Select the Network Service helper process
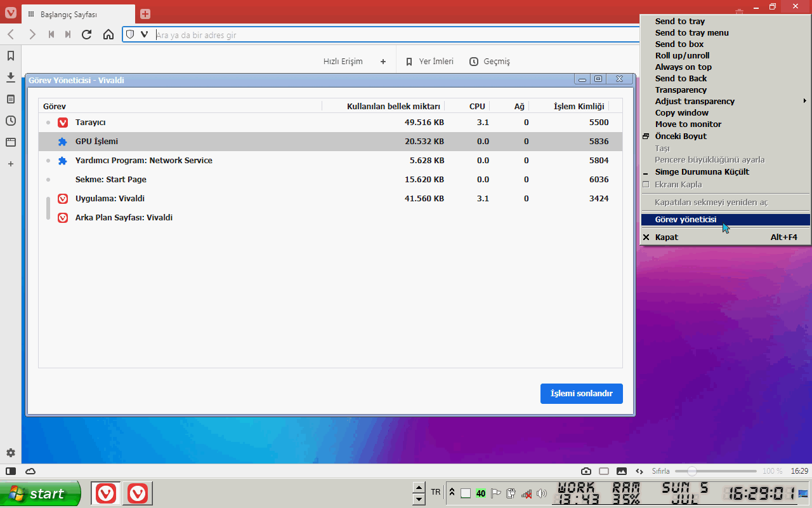The width and height of the screenshot is (812, 508). [331, 161]
